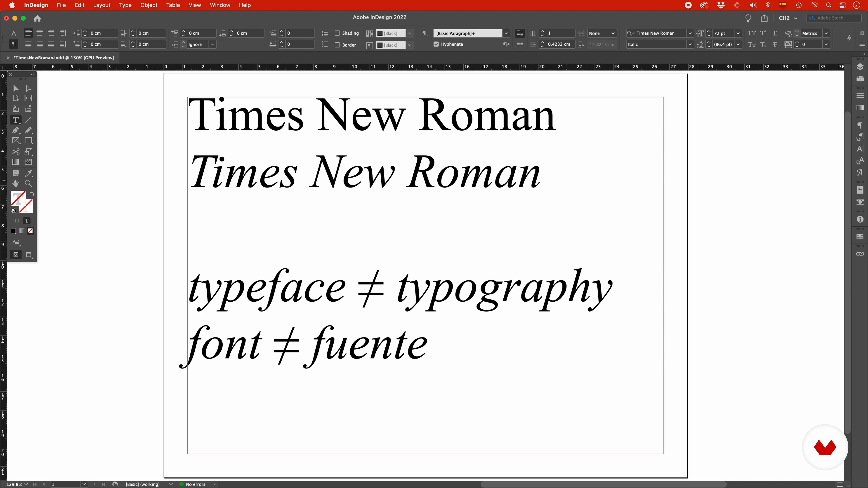
Task: Select the Pen tool
Action: click(x=16, y=130)
